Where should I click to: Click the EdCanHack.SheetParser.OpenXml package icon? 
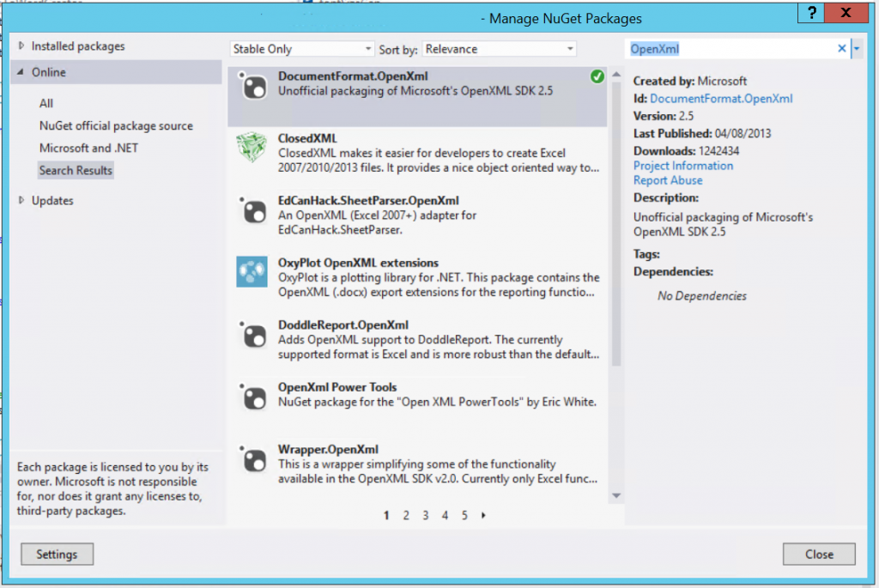[x=253, y=211]
